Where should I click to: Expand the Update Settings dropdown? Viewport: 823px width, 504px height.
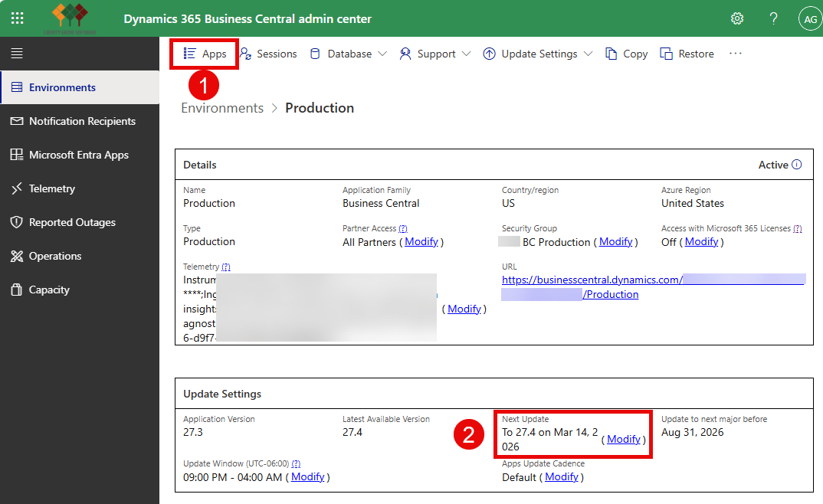click(x=537, y=54)
